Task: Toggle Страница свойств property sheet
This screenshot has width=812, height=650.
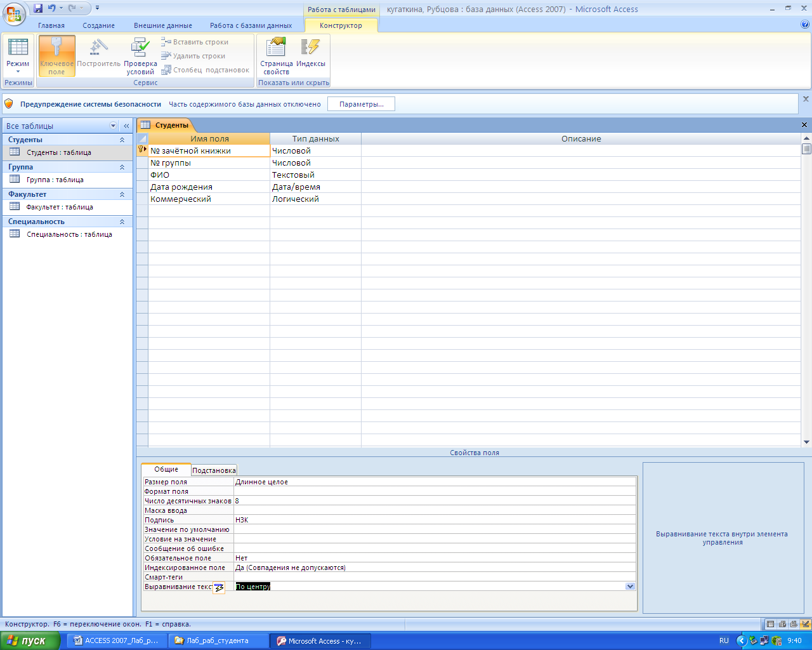Action: 276,56
